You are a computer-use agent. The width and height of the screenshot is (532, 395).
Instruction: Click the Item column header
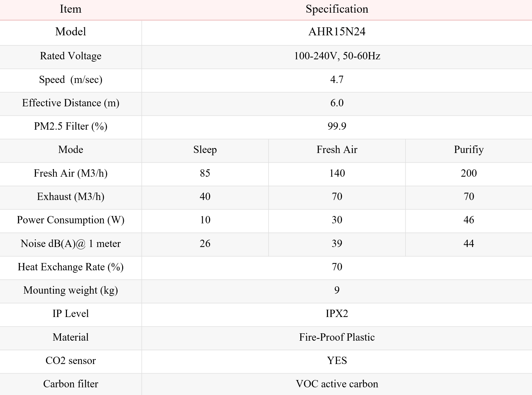[71, 9]
